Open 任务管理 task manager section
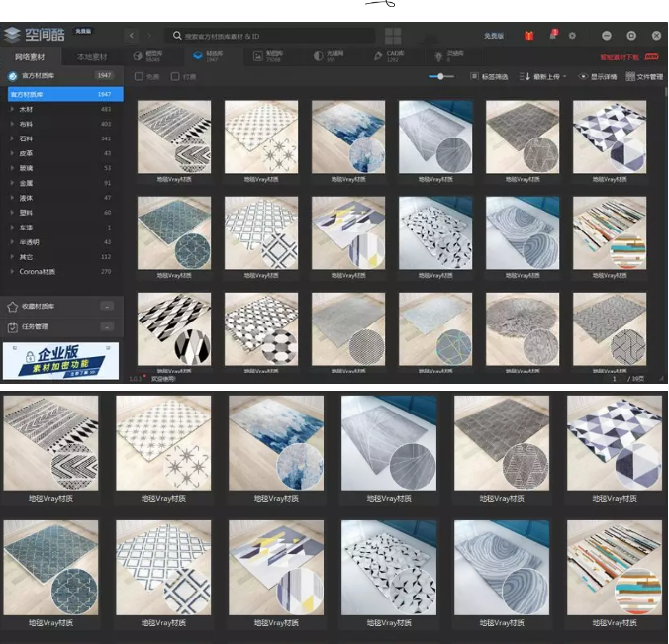The height and width of the screenshot is (644, 669). pos(62,327)
